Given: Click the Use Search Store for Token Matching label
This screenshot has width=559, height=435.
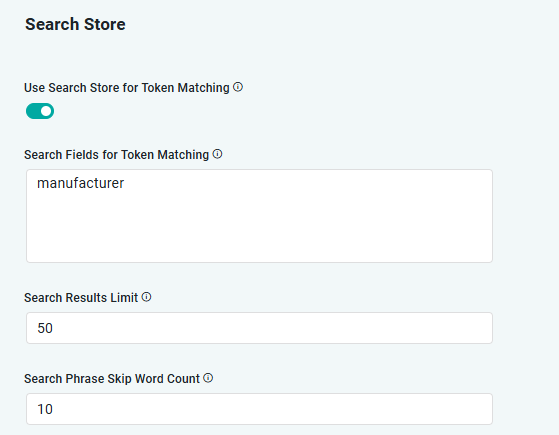Looking at the screenshot, I should [127, 88].
